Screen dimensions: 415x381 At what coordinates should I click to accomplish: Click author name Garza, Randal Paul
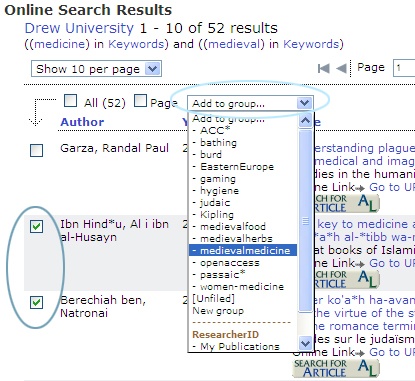114,148
